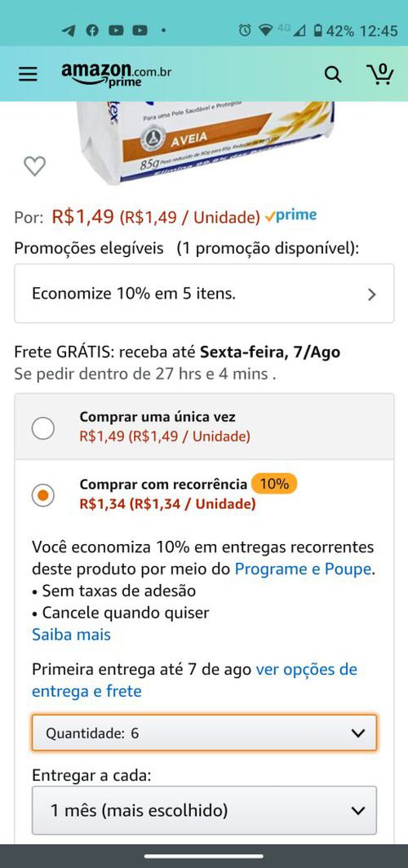Screen dimensions: 408x868
Task: Tap the battery status icon
Action: (317, 30)
